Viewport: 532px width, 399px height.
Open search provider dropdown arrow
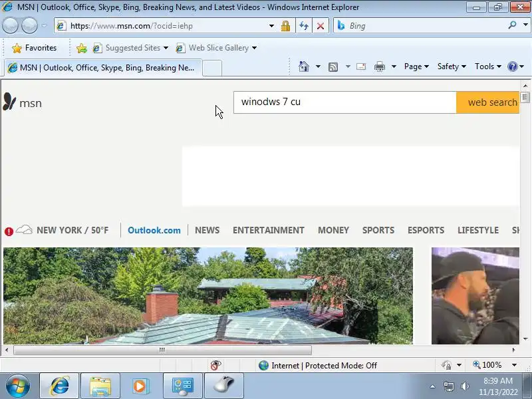525,25
